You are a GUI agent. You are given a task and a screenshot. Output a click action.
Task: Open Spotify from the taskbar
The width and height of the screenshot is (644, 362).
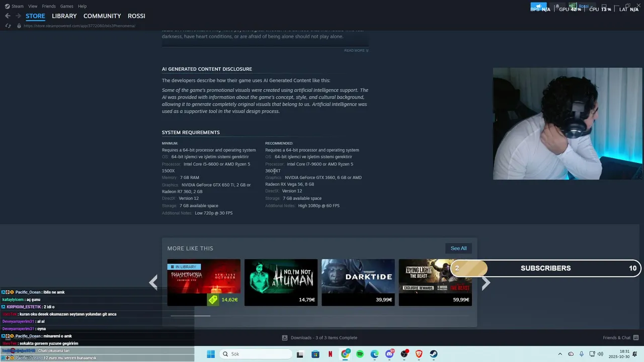pyautogui.click(x=360, y=354)
